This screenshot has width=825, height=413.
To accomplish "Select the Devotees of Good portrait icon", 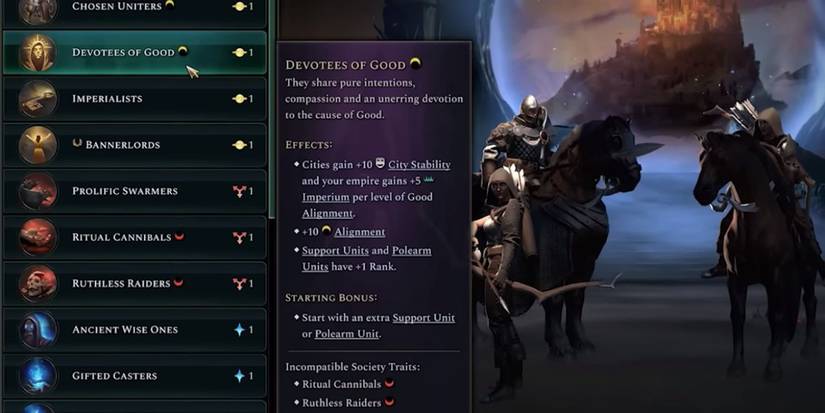I will click(x=37, y=53).
